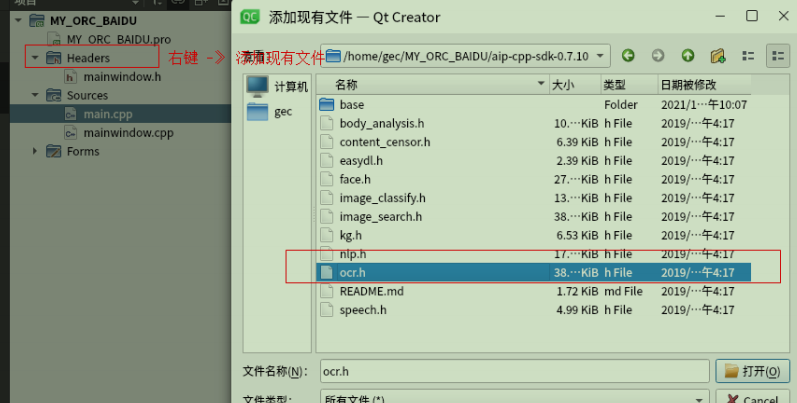Select easydl.h file

pos(533,161)
